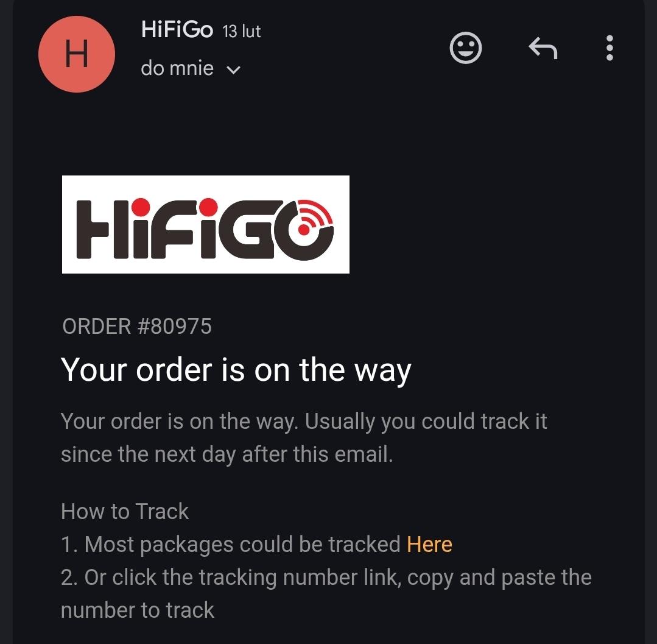Follow the orange Here tracking link

point(429,544)
